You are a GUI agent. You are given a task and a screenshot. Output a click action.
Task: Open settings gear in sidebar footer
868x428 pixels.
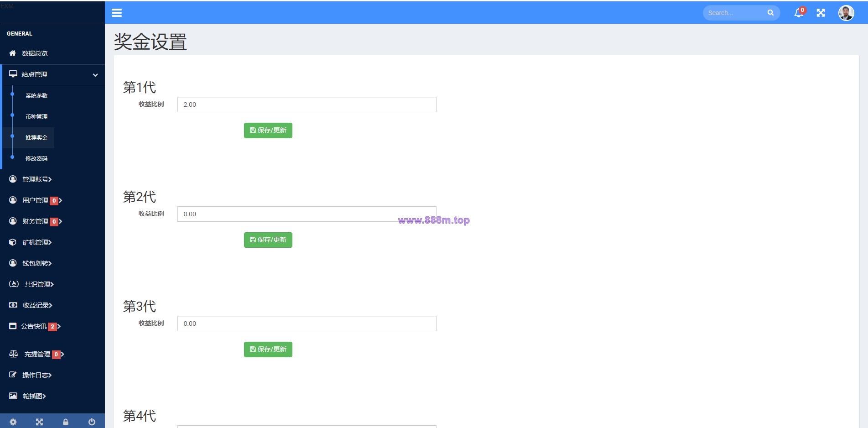13,422
